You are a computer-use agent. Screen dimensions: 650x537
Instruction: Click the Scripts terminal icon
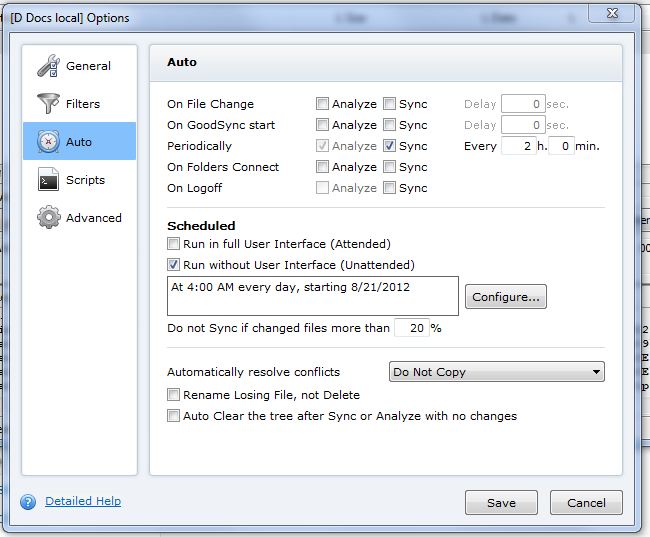pyautogui.click(x=48, y=179)
